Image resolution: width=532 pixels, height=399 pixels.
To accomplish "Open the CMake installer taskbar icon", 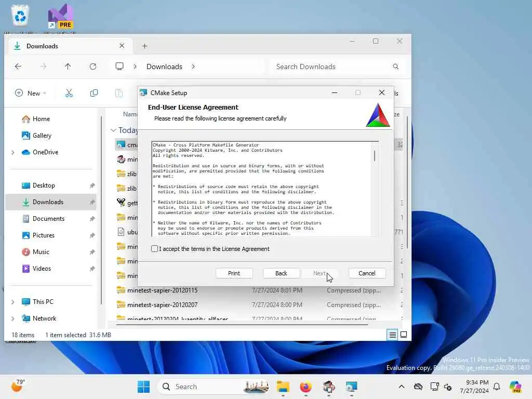I will [352, 387].
